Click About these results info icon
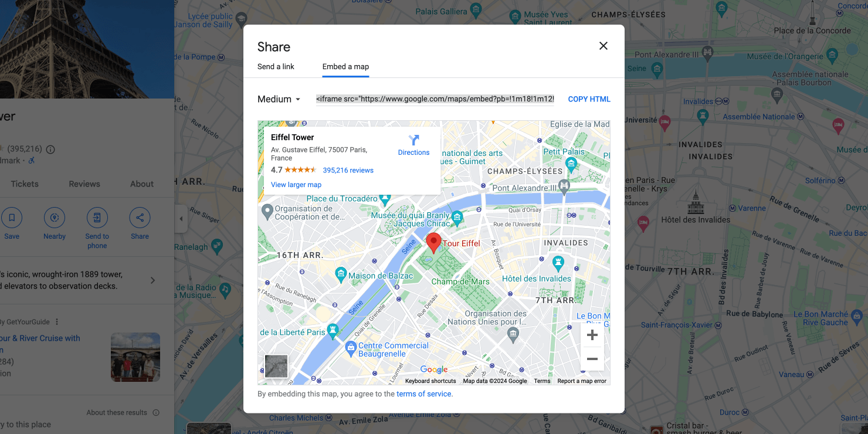This screenshot has height=434, width=868. [x=156, y=413]
